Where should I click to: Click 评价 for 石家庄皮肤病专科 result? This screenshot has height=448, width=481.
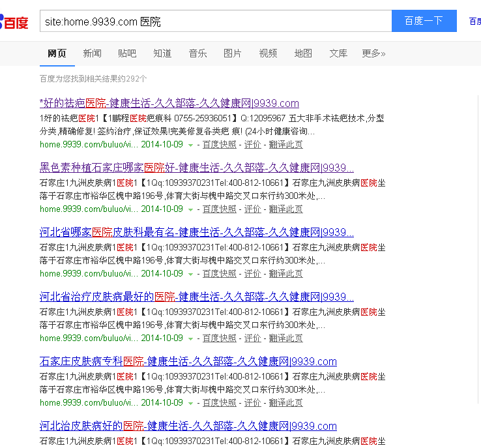click(253, 403)
